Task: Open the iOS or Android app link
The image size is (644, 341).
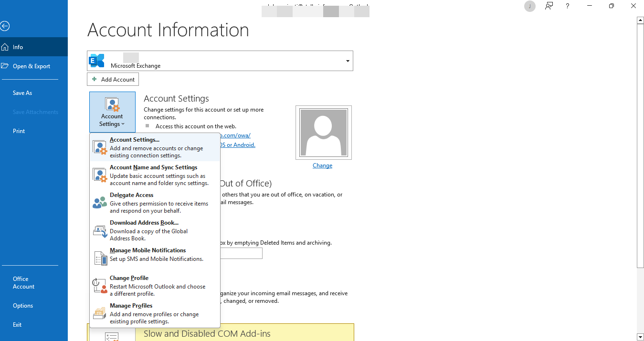Action: [x=238, y=145]
